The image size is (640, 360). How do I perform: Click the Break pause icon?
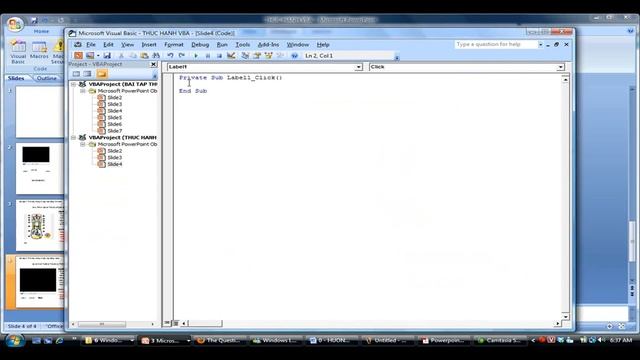[208, 56]
